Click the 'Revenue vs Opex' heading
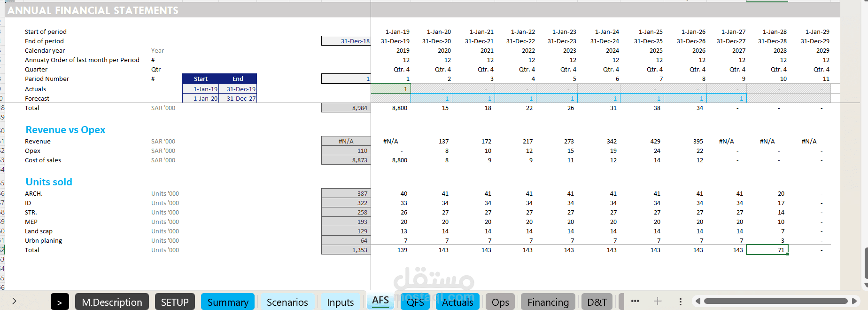The height and width of the screenshot is (310, 868). pyautogui.click(x=65, y=130)
